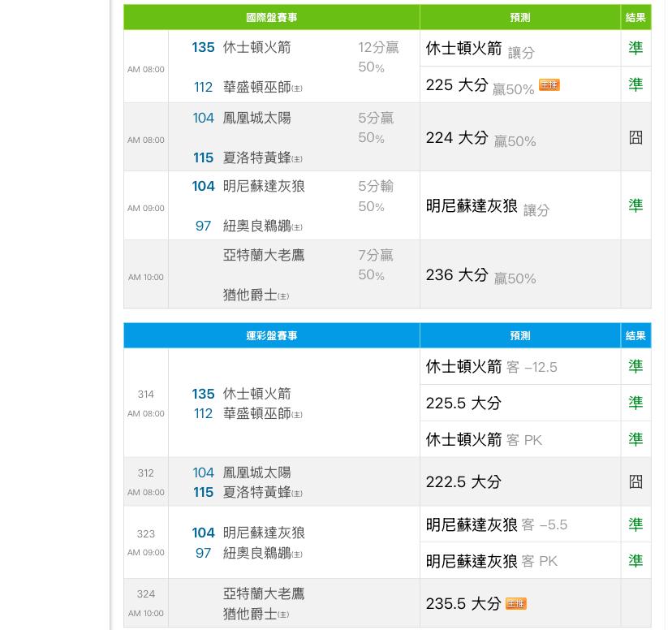The image size is (672, 630).
Task: Click game number 312 in 運彩盤 table
Action: tap(146, 472)
